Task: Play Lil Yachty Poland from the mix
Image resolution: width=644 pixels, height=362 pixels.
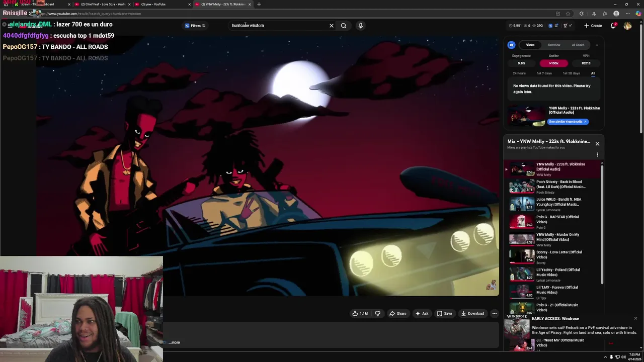Action: click(553, 275)
